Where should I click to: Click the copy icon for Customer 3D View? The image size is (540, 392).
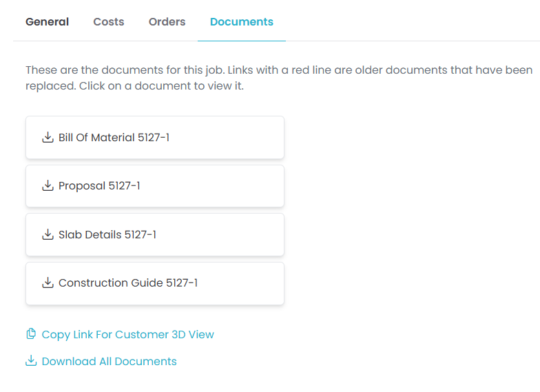pos(31,334)
